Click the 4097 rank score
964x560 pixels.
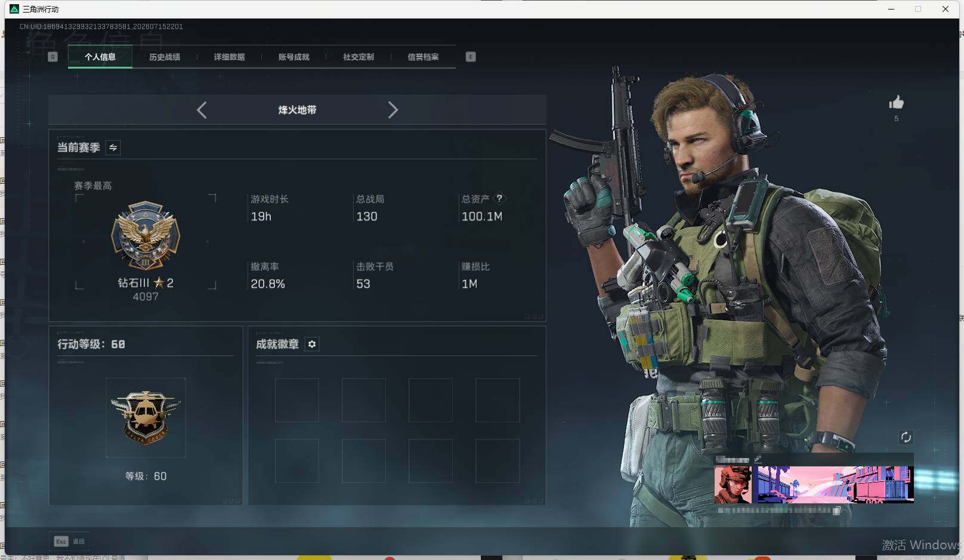coord(146,296)
